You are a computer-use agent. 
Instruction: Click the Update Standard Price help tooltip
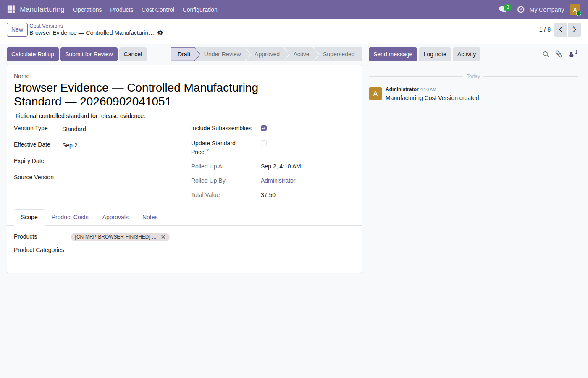[207, 150]
